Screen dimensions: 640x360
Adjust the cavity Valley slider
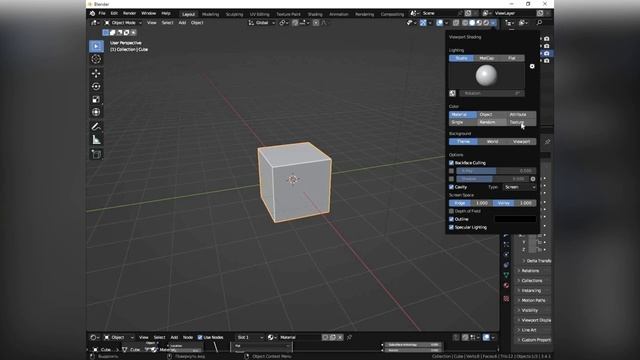coord(514,203)
